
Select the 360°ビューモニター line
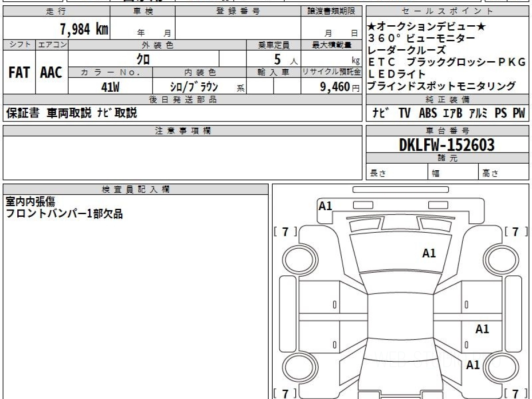coord(421,39)
